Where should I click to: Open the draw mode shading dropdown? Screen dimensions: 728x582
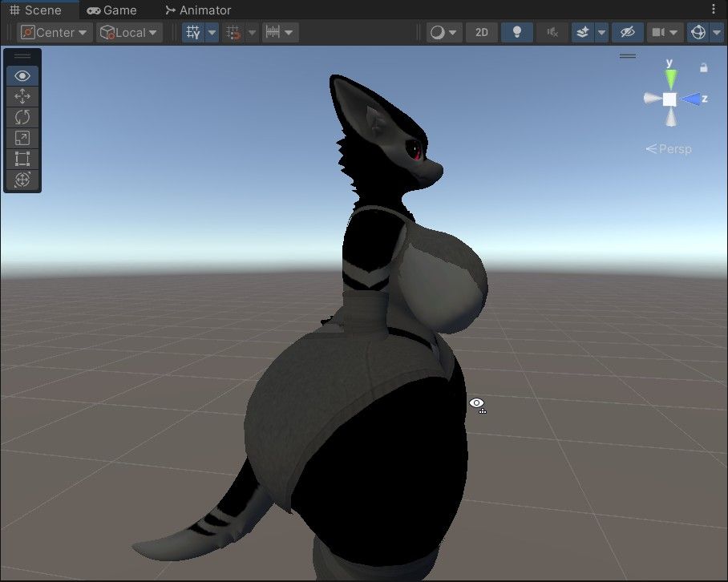click(444, 33)
